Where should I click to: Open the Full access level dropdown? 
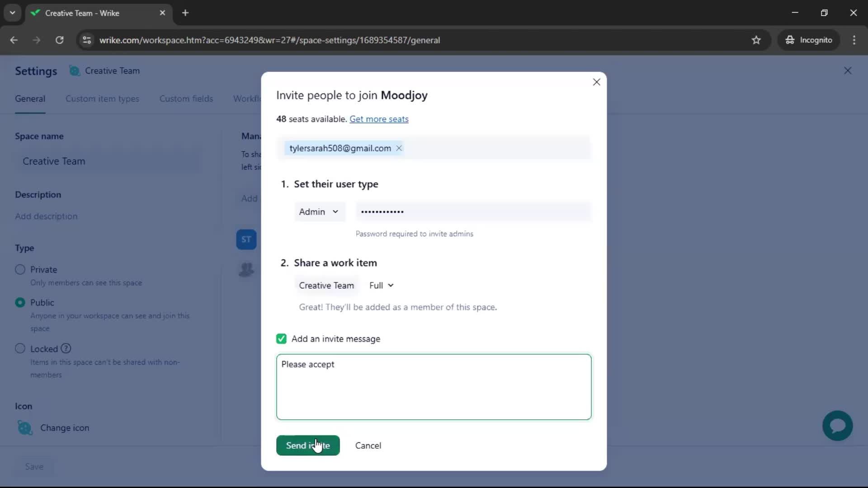click(382, 286)
